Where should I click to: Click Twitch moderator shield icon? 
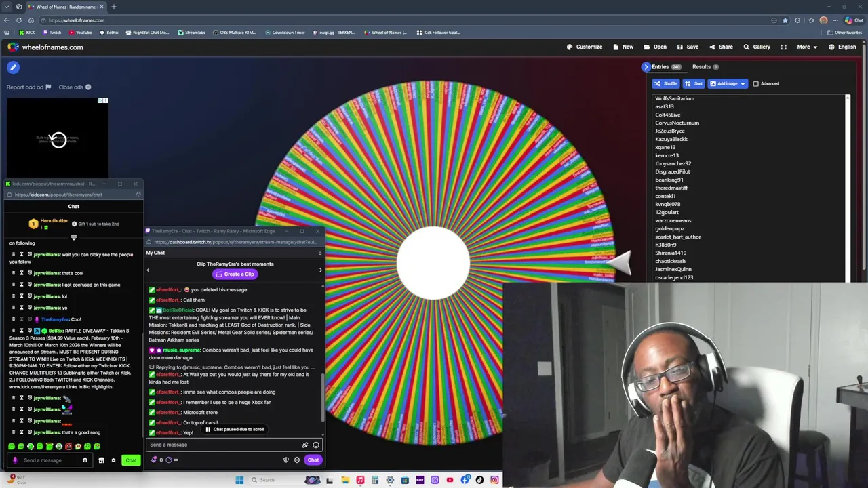point(286,460)
